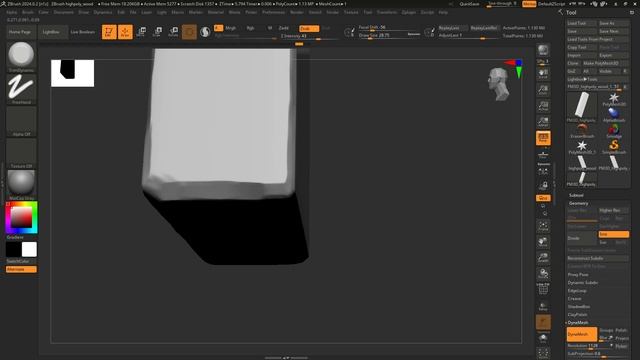
Task: Click the Frame mesh icon
Action: (x=543, y=226)
